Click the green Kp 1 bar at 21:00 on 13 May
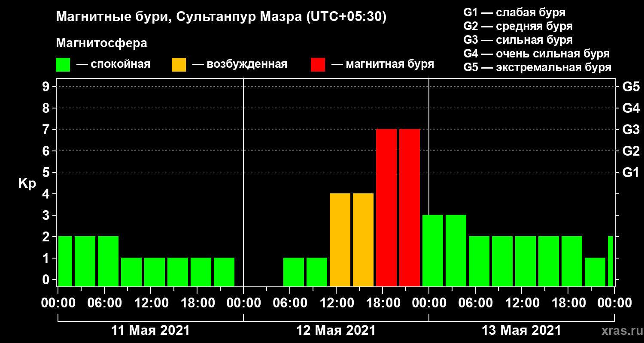The height and width of the screenshot is (343, 644). (595, 272)
